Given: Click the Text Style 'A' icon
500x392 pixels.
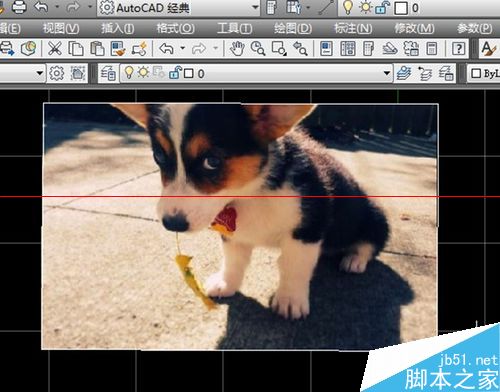Looking at the screenshot, I should pyautogui.click(x=489, y=49).
